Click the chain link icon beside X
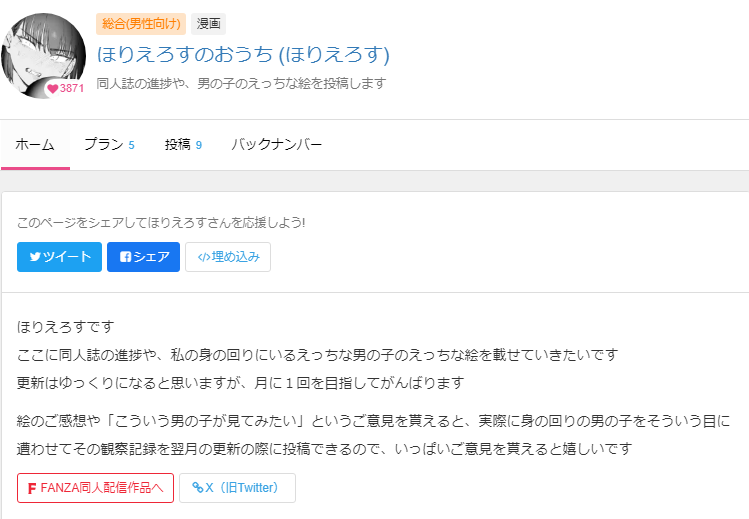749x519 pixels. pyautogui.click(x=198, y=487)
